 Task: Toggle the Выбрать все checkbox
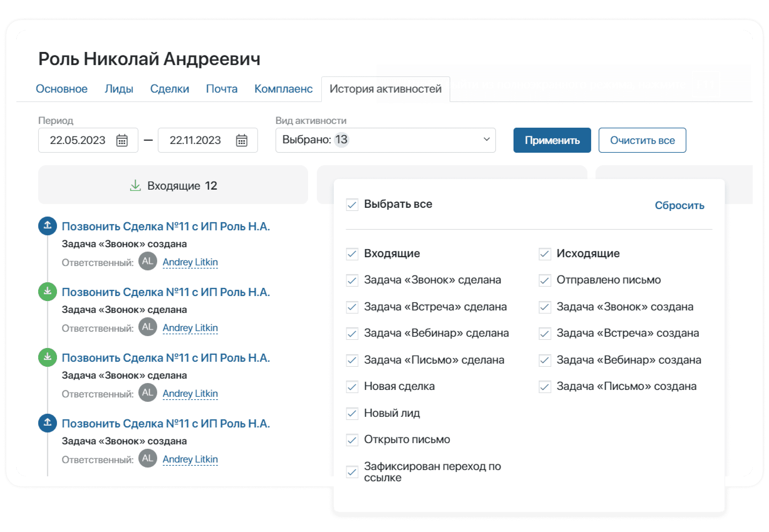[x=352, y=205]
